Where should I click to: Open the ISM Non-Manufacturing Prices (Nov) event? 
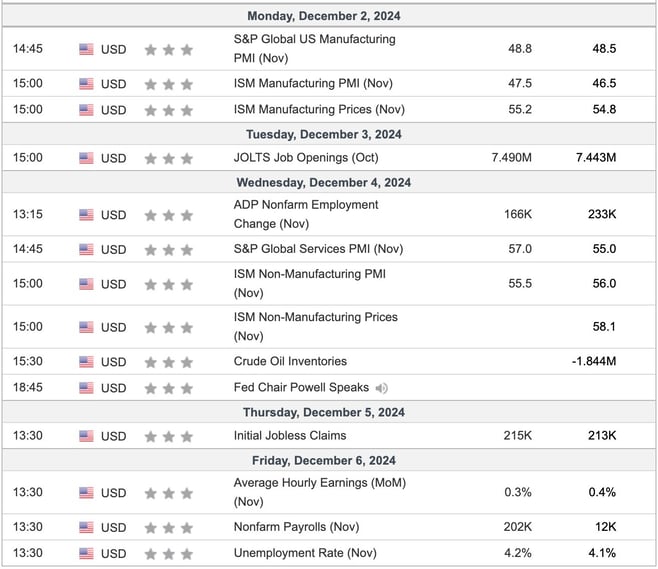coord(316,326)
